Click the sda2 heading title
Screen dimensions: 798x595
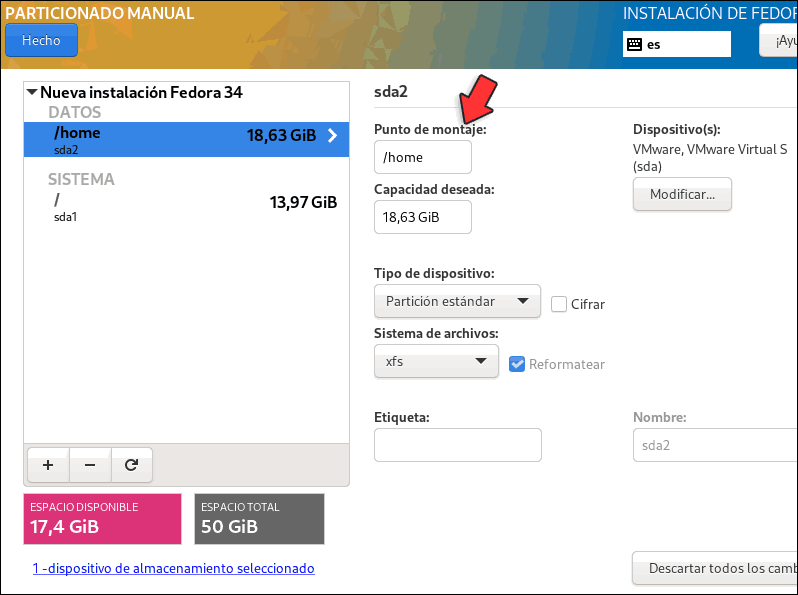click(391, 92)
